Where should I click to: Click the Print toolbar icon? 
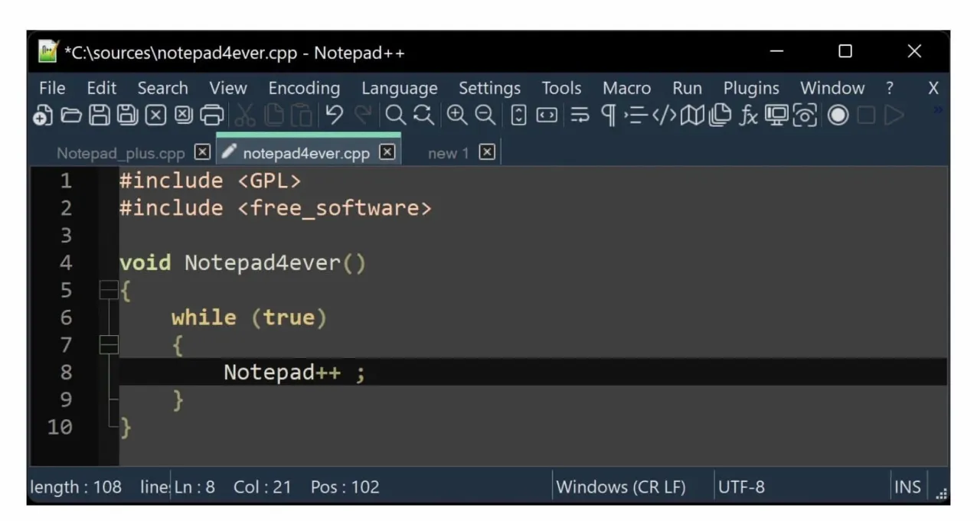(213, 115)
